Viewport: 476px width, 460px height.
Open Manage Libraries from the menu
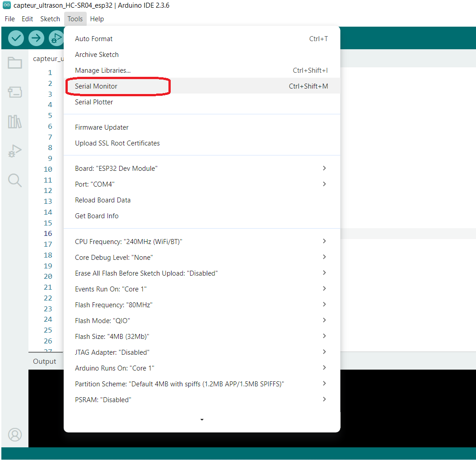tap(202, 70)
